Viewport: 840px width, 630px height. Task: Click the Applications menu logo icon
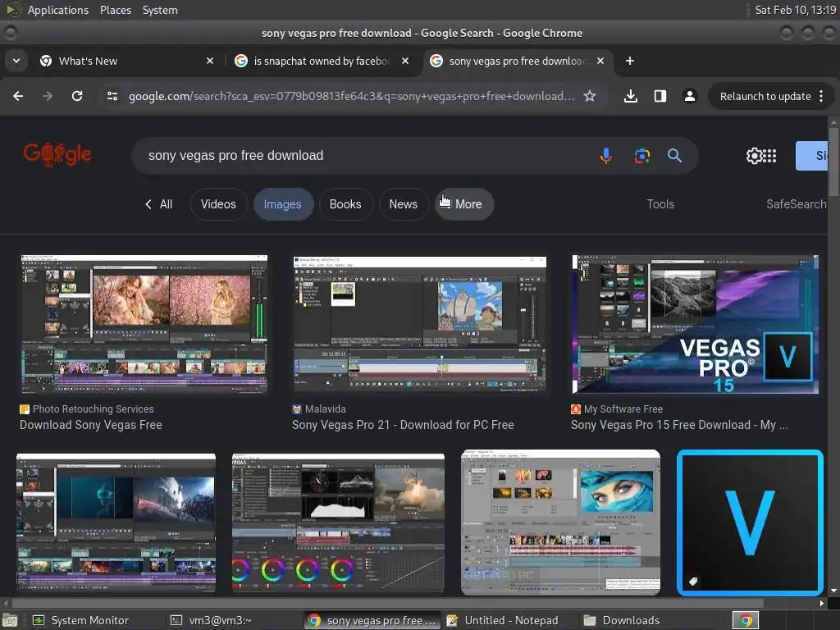13,10
